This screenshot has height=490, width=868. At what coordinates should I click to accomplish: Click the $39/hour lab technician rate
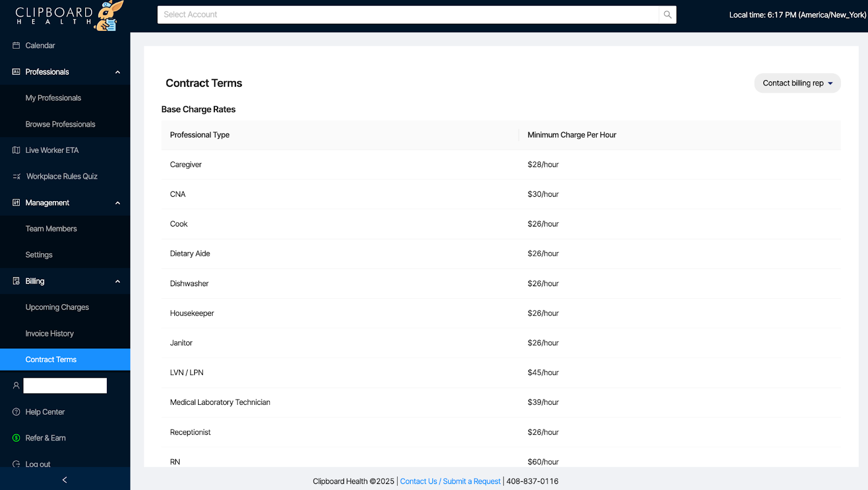[543, 402]
